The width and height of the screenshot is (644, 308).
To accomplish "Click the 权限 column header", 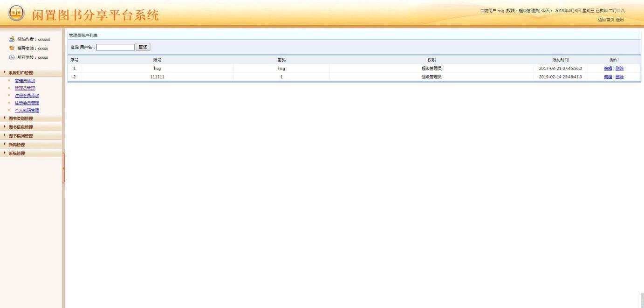I will click(432, 60).
